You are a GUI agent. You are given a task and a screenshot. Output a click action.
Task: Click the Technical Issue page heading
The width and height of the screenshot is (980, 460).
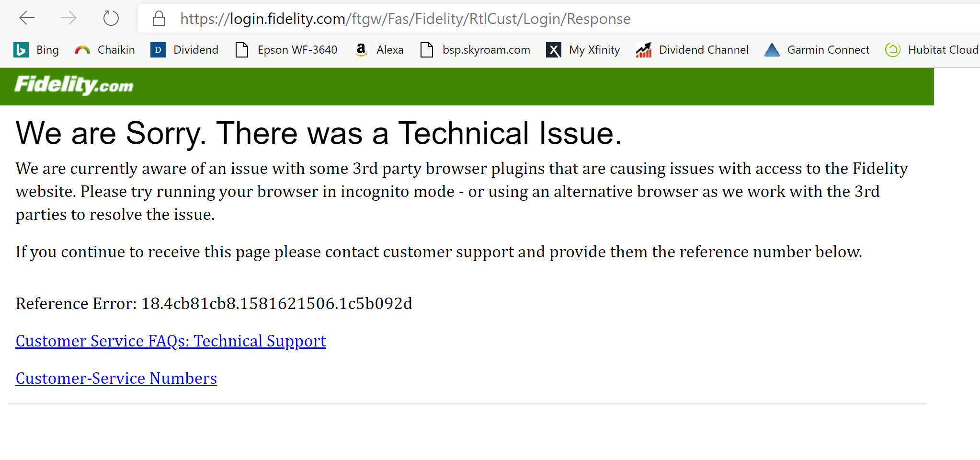point(319,133)
